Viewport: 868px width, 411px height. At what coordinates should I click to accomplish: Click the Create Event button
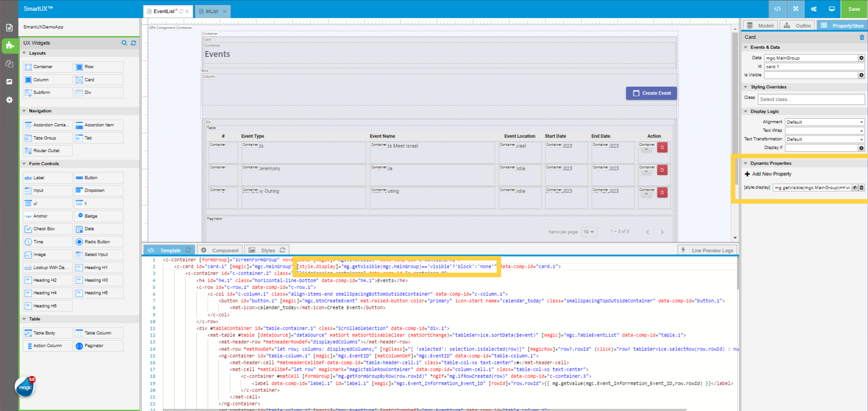pos(651,93)
